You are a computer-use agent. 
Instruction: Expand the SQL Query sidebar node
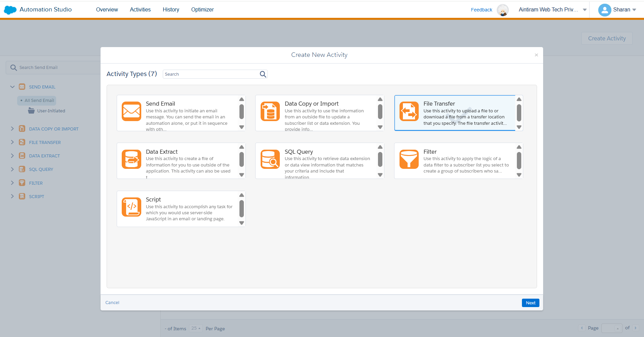click(12, 169)
